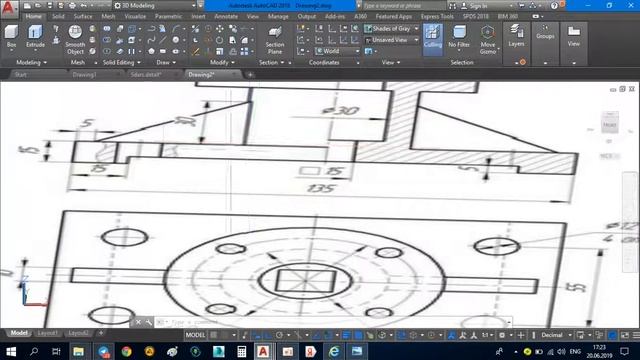Switch to the Drawing1 file tab
This screenshot has height=360, width=640.
pyautogui.click(x=84, y=75)
